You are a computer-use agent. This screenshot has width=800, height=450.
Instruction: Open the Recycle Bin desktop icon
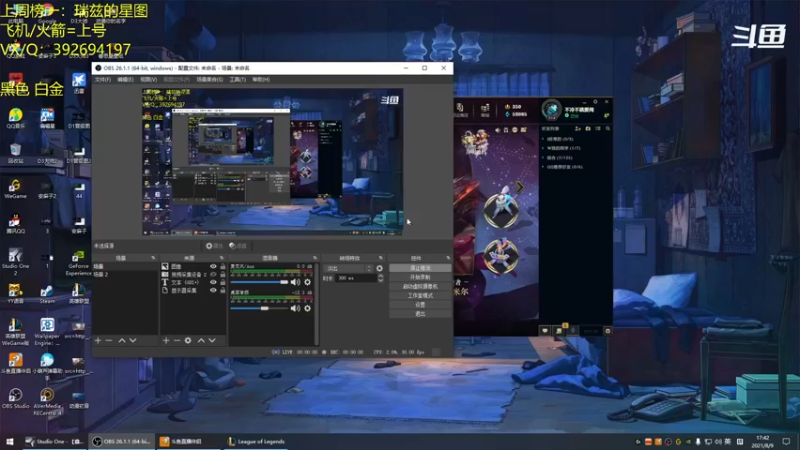15,154
